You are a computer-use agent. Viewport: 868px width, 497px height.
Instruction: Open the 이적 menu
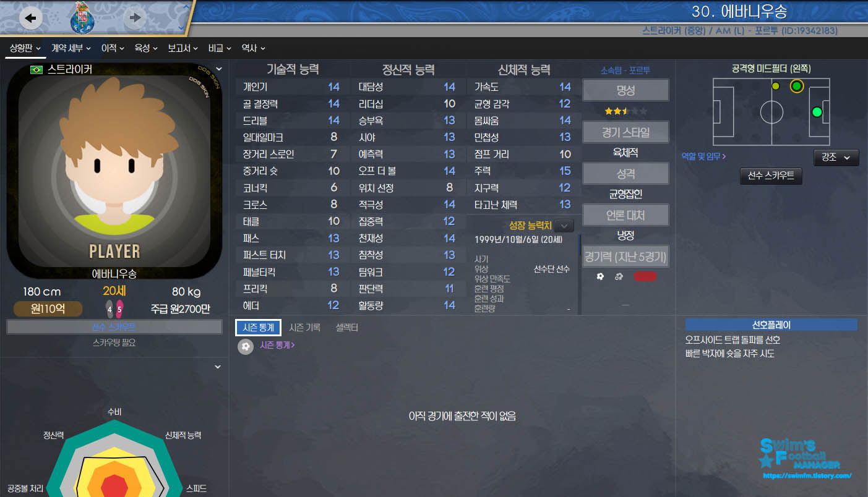(113, 48)
